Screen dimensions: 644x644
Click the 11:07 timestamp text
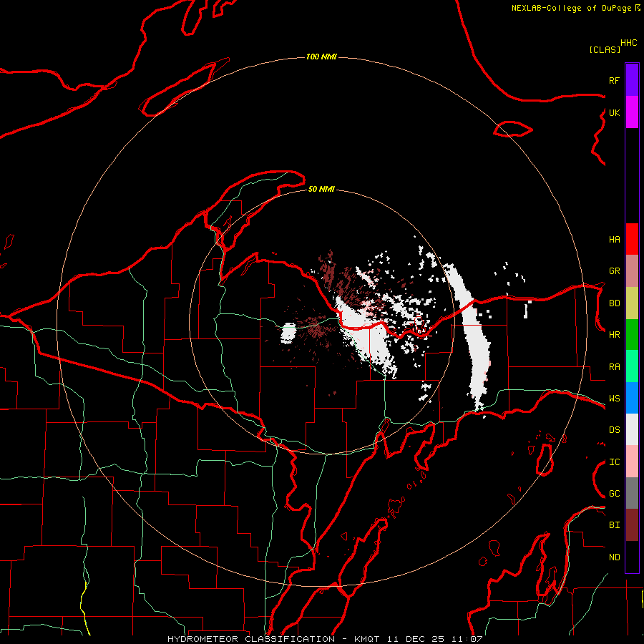466,639
